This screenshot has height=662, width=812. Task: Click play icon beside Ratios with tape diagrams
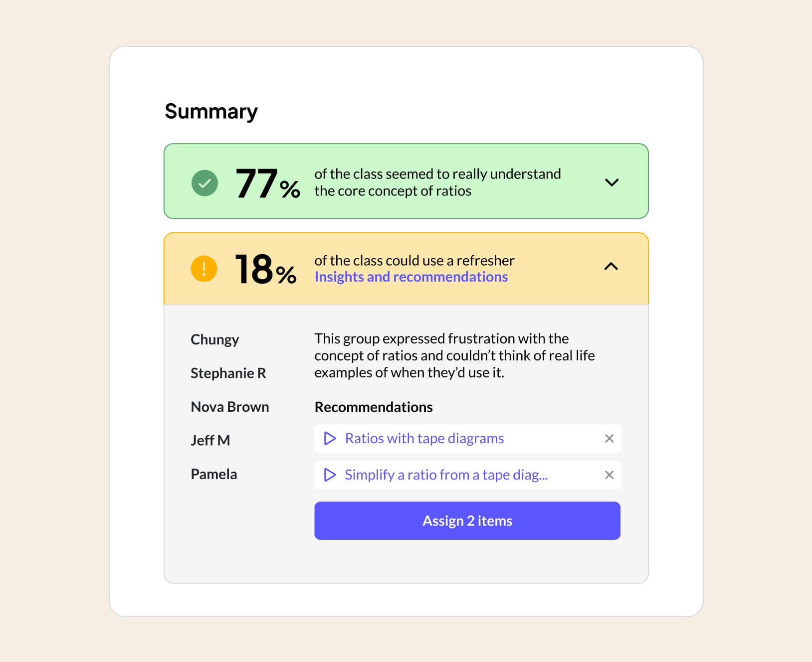[330, 438]
